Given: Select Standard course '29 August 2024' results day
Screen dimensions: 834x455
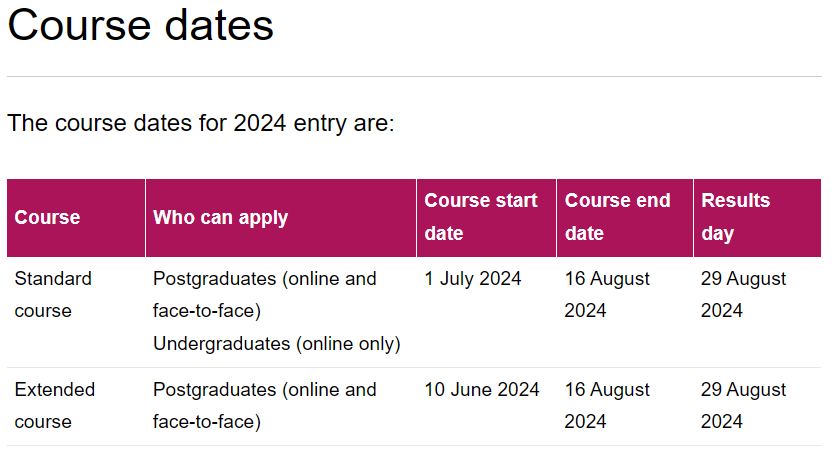Looking at the screenshot, I should (x=743, y=295).
